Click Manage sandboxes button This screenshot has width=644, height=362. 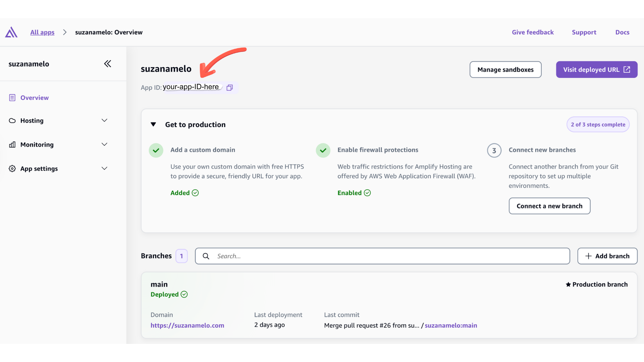coord(505,69)
